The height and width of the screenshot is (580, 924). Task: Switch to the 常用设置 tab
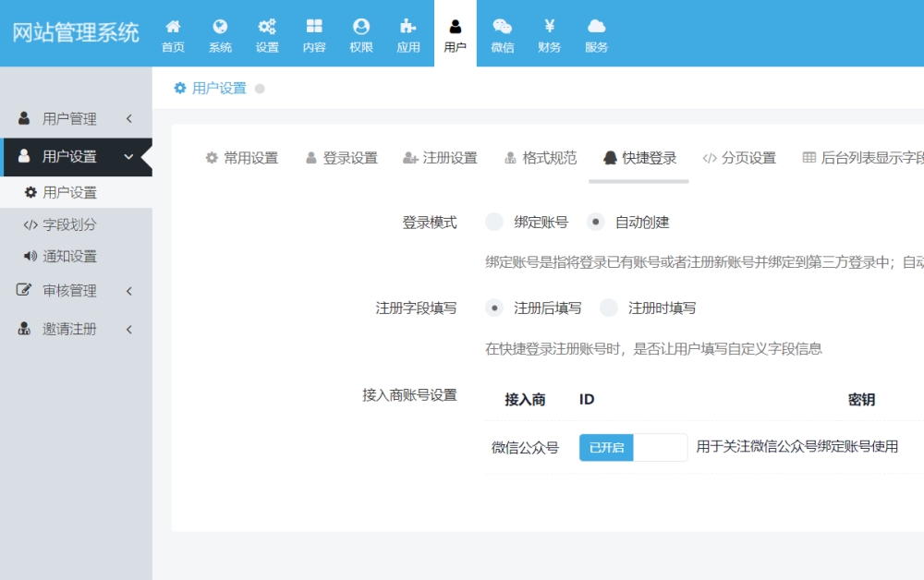coord(241,158)
